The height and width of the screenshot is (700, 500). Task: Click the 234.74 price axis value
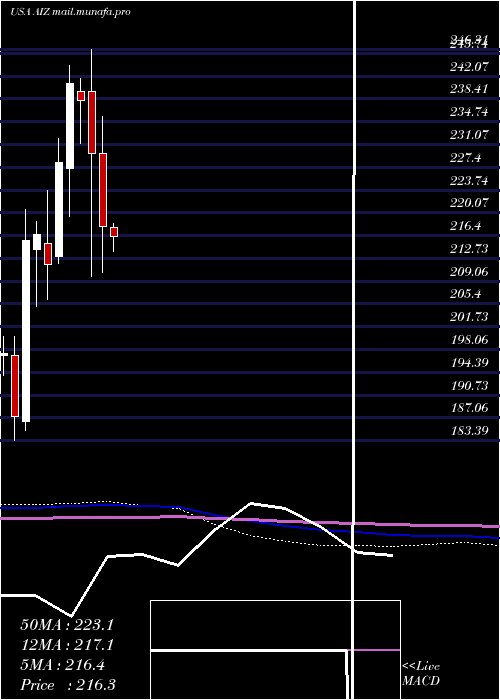click(x=469, y=112)
